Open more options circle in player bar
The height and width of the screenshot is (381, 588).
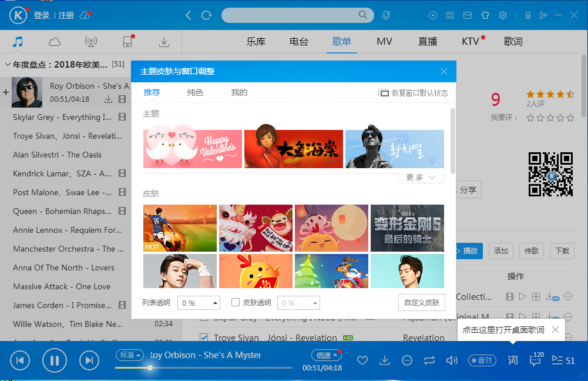click(x=407, y=361)
